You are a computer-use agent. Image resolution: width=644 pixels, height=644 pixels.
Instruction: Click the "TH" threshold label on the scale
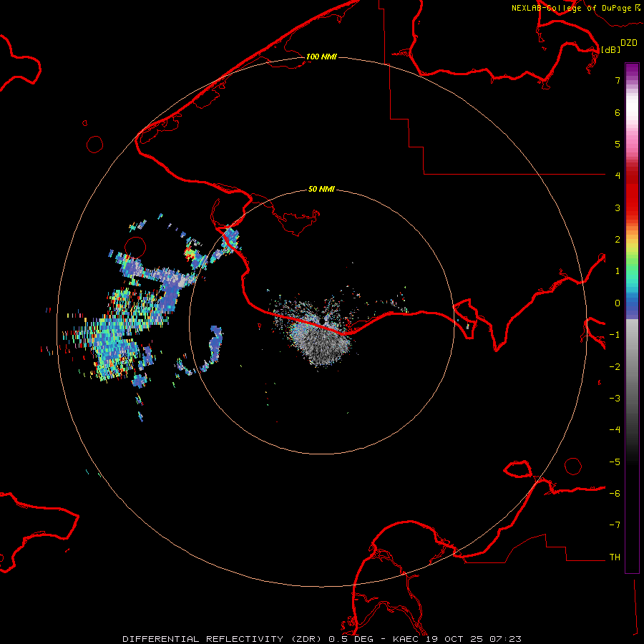pyautogui.click(x=615, y=557)
